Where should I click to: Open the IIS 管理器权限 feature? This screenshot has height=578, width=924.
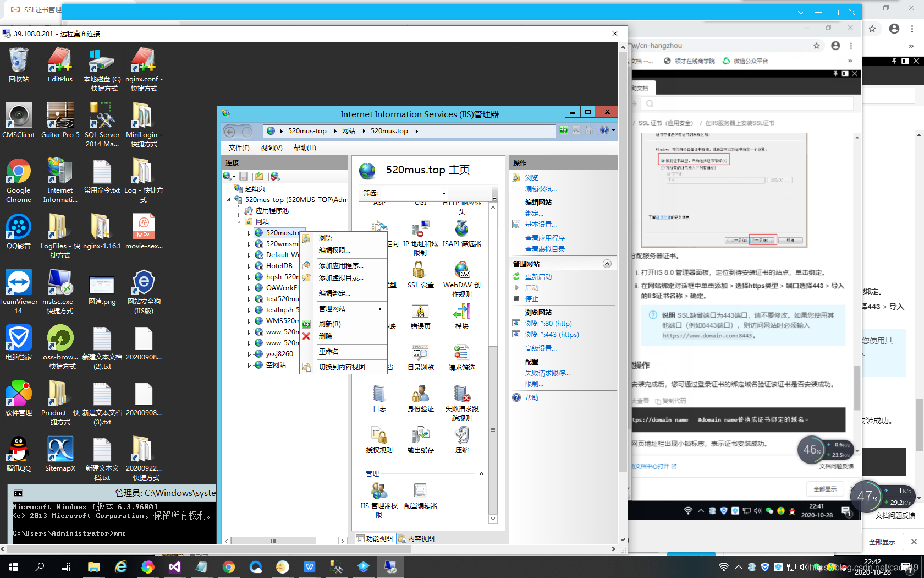[x=379, y=500]
